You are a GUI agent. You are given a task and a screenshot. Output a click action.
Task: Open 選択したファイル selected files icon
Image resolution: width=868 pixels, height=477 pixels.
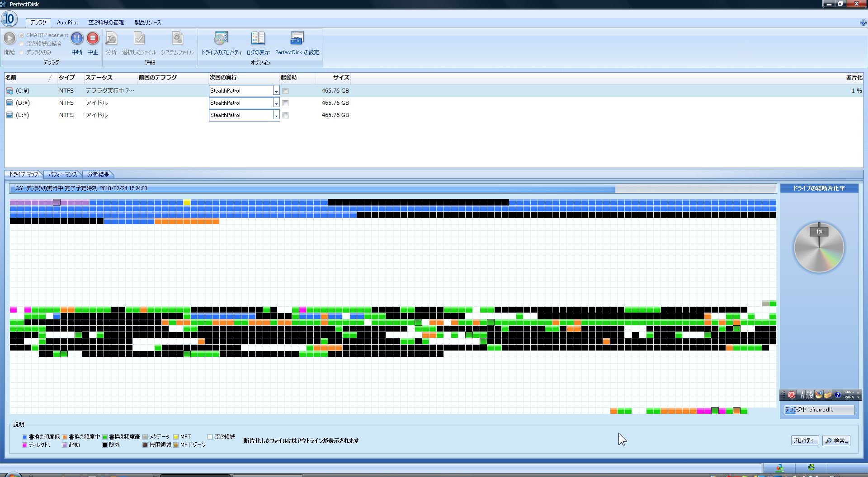[139, 38]
